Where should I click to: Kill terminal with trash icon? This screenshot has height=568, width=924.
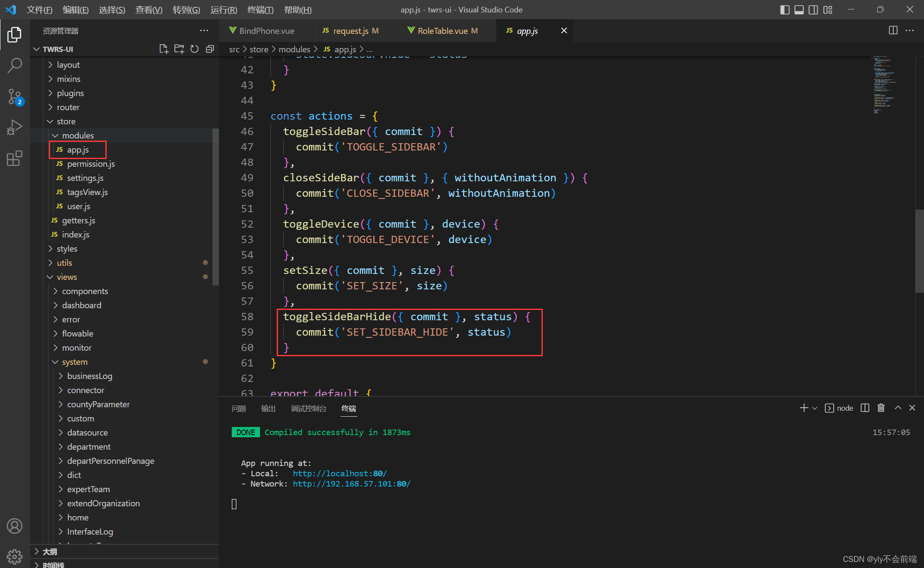click(x=881, y=408)
